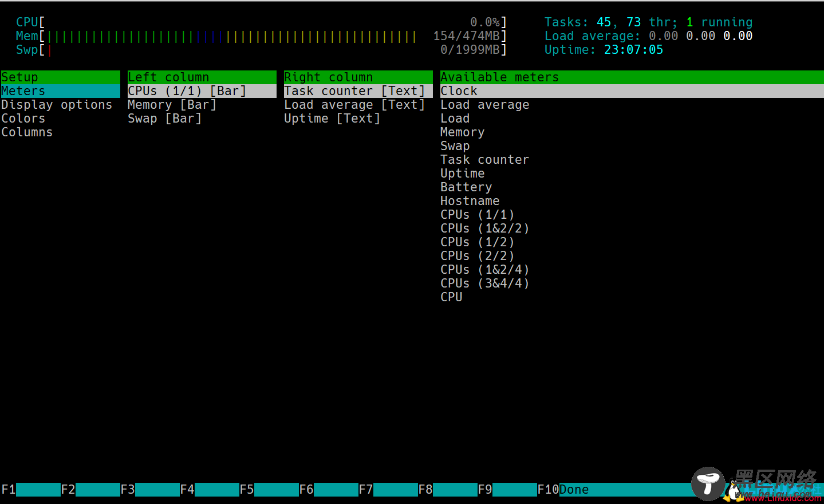Select Swap [Bar] in the Left column
The image size is (824, 504).
(x=164, y=119)
